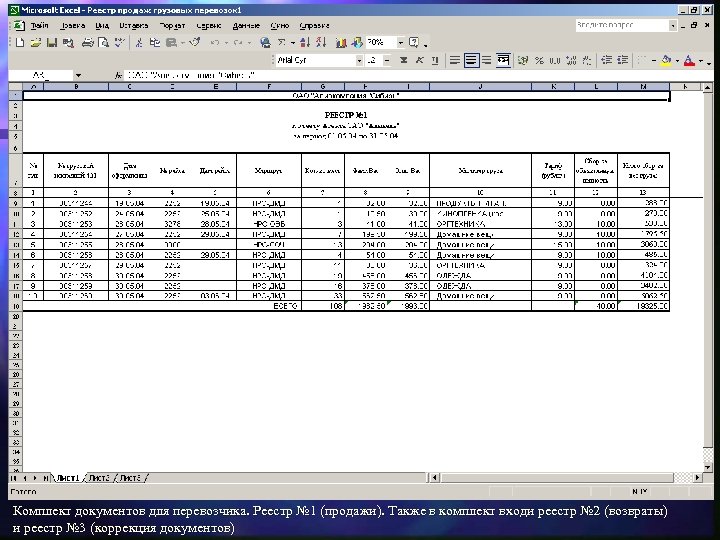Viewport: 720px width, 540px height.
Task: Click the Decrease Indent icon
Action: 607,60
